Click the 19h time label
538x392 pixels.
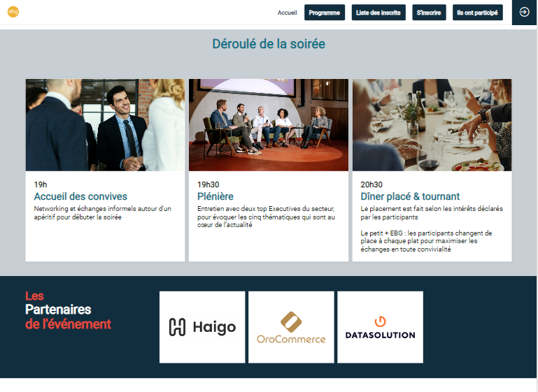click(x=41, y=184)
